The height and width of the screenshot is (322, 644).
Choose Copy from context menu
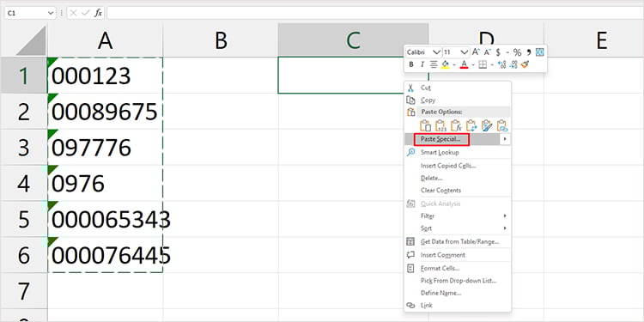[458, 100]
